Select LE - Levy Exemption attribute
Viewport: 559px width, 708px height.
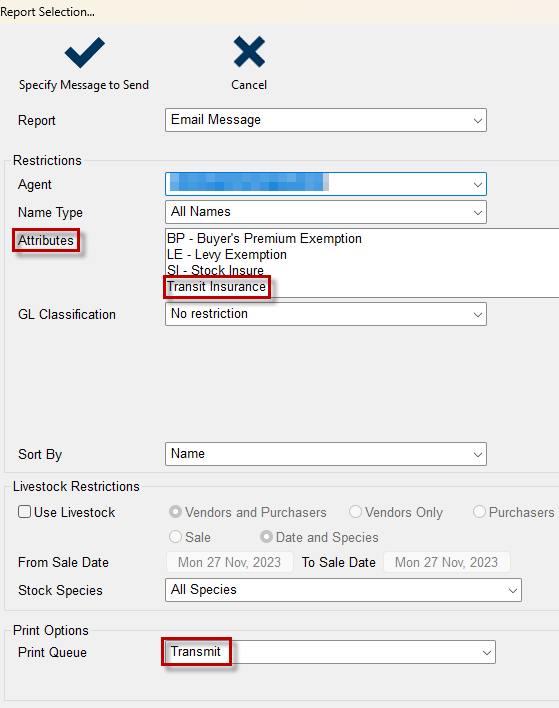pos(227,255)
